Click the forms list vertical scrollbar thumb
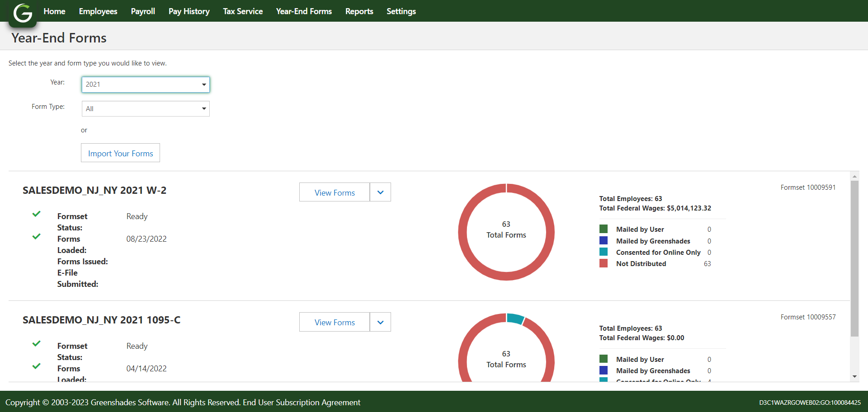The image size is (868, 412). pos(854,257)
